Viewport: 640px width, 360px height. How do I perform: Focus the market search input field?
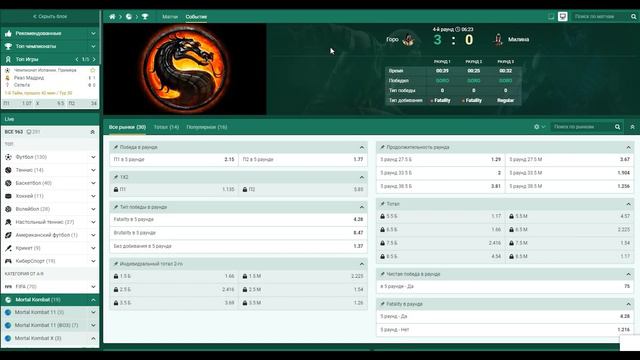pos(582,127)
